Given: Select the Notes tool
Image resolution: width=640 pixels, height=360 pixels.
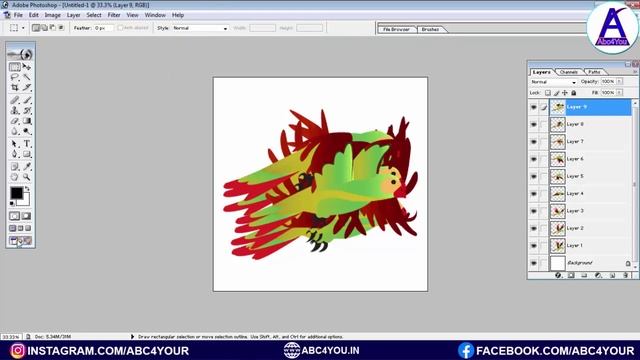Looking at the screenshot, I should (x=15, y=167).
